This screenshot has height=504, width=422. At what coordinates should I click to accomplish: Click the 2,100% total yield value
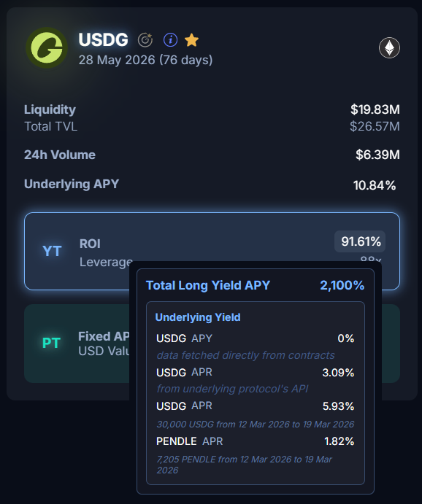342,285
